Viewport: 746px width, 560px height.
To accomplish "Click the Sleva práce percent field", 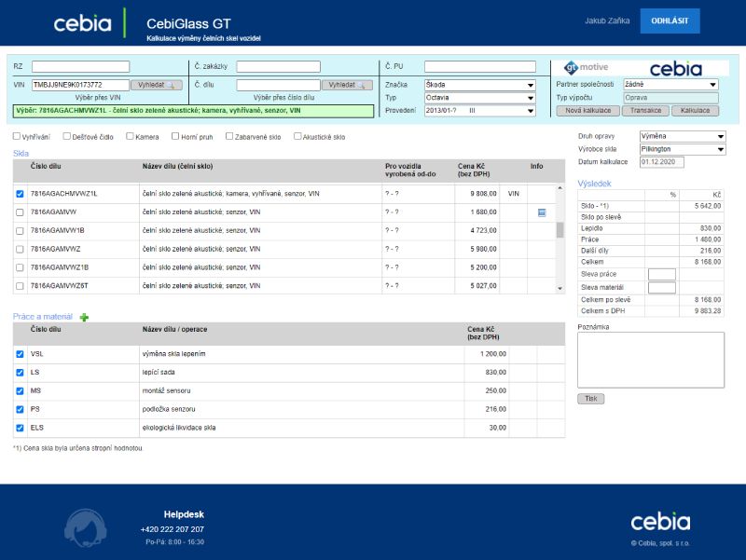I will pos(662,274).
